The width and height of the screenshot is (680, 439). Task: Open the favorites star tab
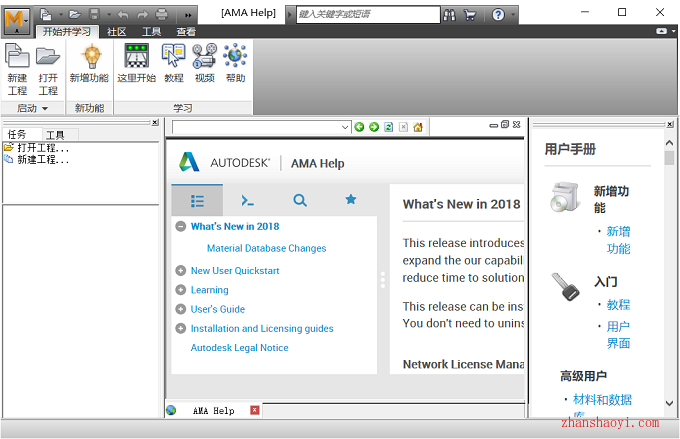[x=351, y=200]
